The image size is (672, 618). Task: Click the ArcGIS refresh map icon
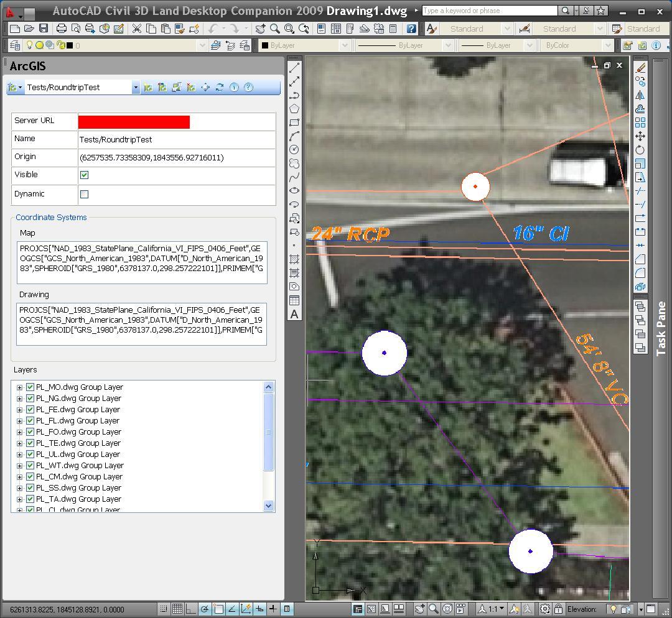[220, 88]
